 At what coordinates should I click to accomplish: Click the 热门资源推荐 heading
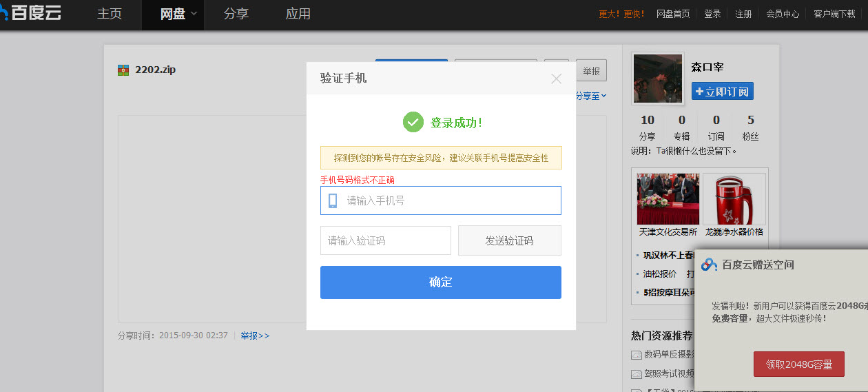pyautogui.click(x=662, y=336)
